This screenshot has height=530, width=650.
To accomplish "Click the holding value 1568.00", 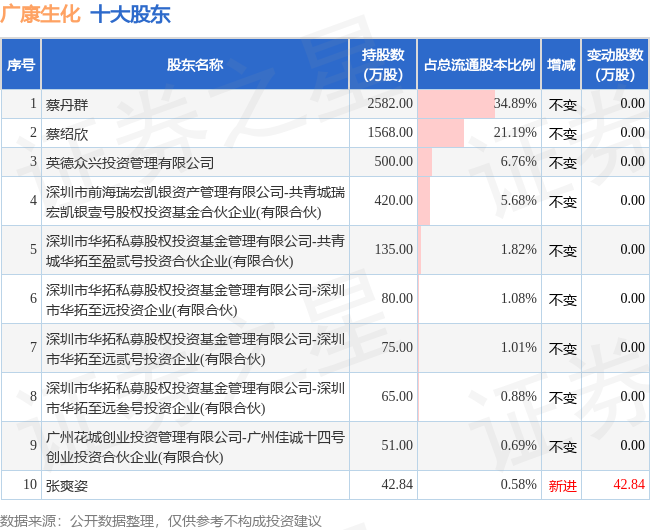I will pyautogui.click(x=390, y=132).
